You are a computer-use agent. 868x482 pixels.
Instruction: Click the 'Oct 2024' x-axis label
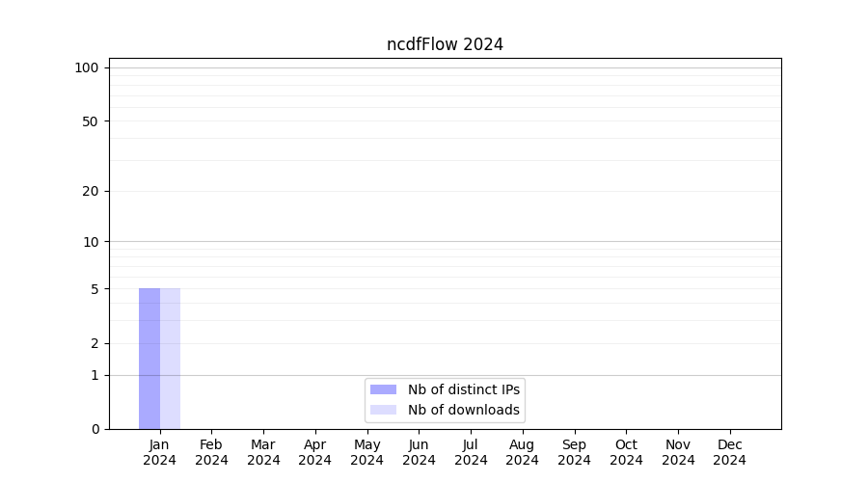pyautogui.click(x=626, y=452)
